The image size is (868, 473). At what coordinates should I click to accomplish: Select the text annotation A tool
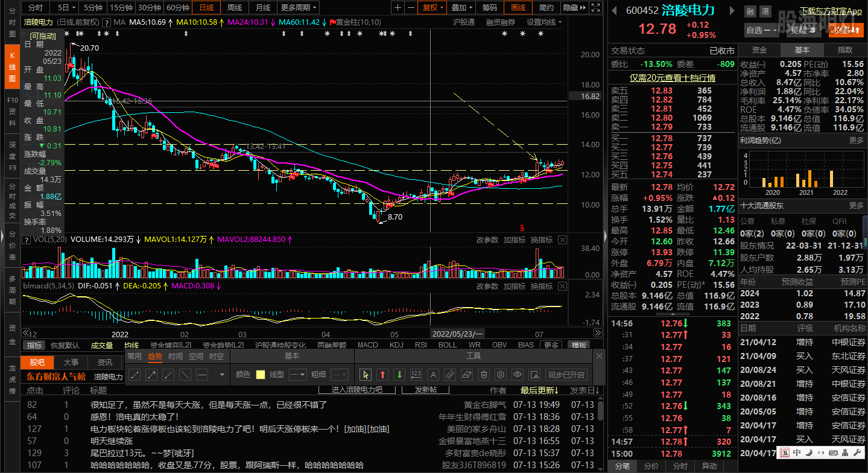432,375
